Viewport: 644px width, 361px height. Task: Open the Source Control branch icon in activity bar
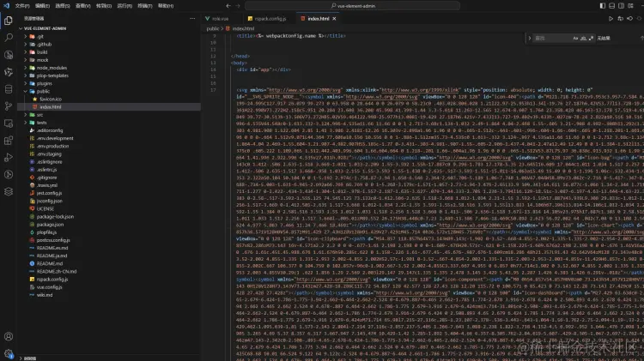9,106
